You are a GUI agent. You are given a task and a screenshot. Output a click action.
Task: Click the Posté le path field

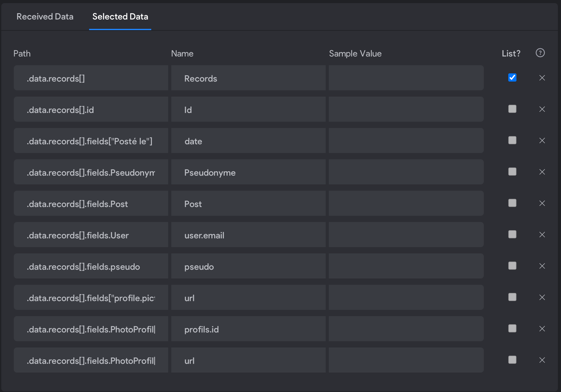(91, 140)
